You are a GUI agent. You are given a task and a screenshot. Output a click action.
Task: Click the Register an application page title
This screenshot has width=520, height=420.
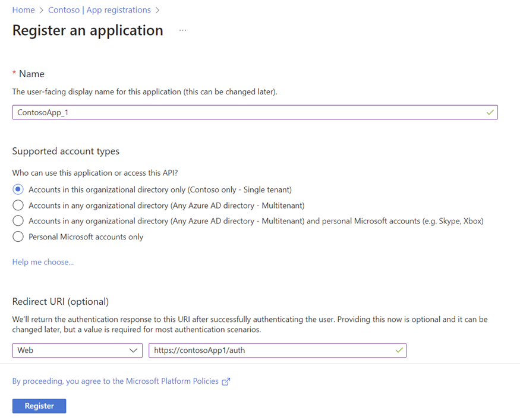pos(87,30)
